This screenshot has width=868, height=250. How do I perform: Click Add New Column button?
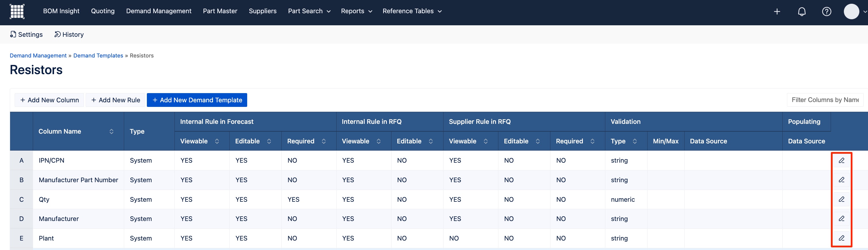pyautogui.click(x=49, y=100)
